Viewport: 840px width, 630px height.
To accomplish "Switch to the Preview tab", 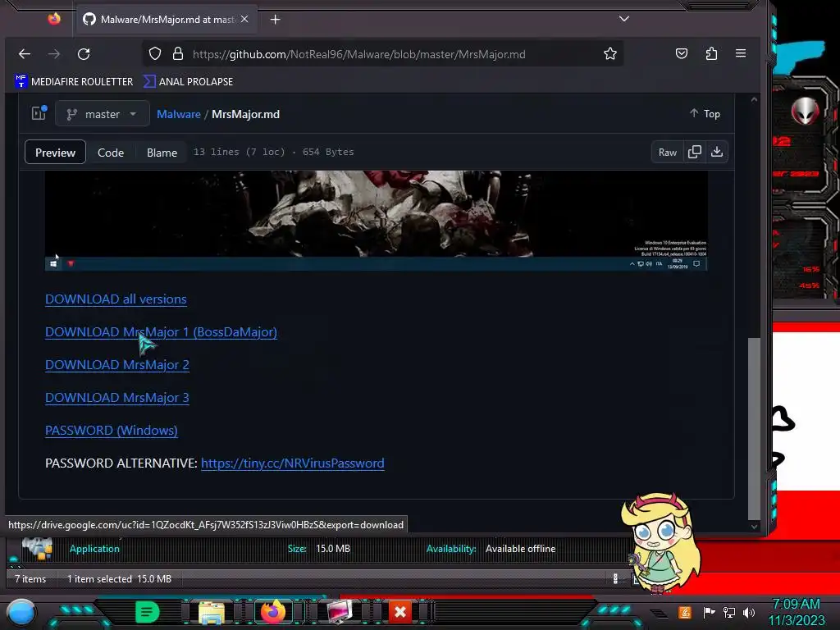I will click(55, 153).
